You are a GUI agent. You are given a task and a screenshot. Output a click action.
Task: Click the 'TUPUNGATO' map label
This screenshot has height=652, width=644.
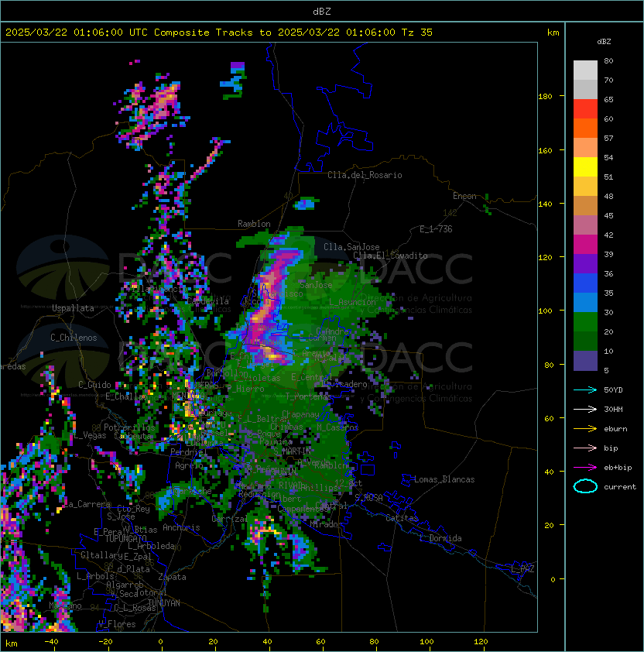coord(125,538)
